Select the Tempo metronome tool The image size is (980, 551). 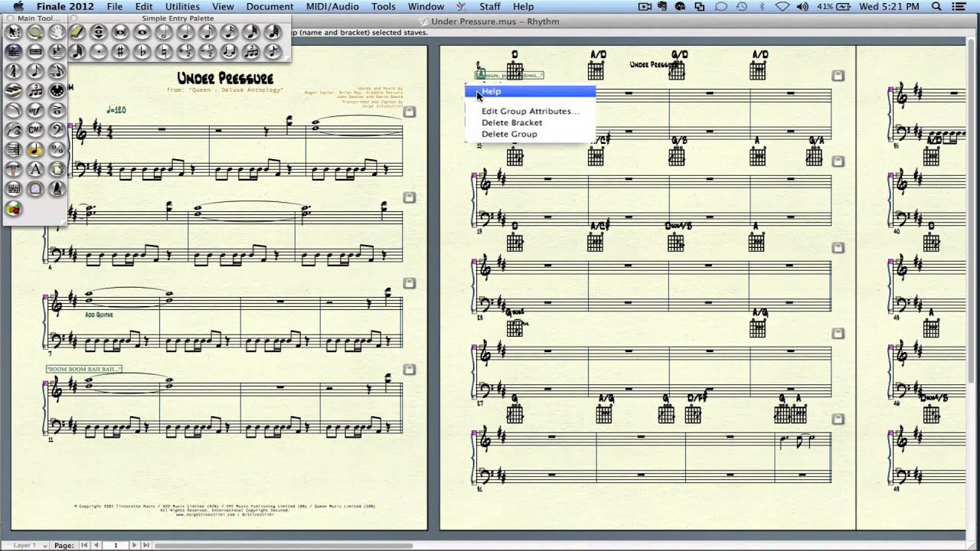57,188
